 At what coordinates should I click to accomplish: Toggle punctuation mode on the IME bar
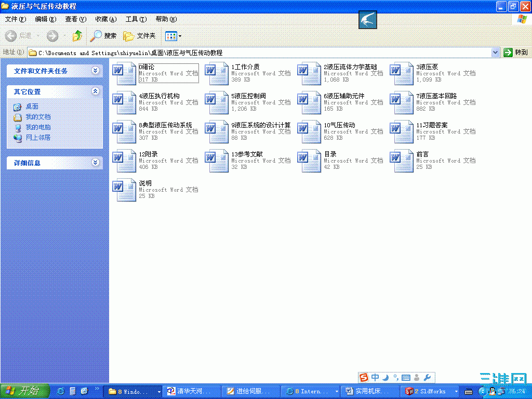pos(395,378)
